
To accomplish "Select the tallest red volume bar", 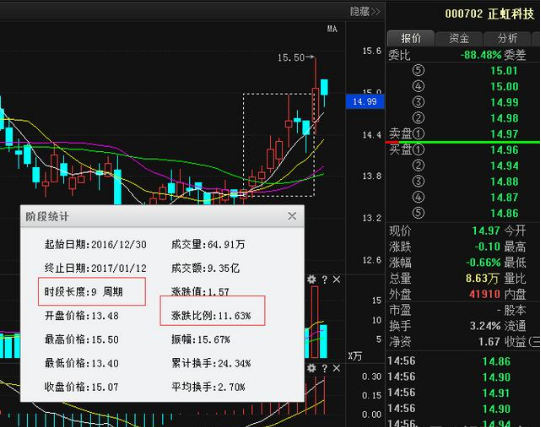I will [314, 322].
